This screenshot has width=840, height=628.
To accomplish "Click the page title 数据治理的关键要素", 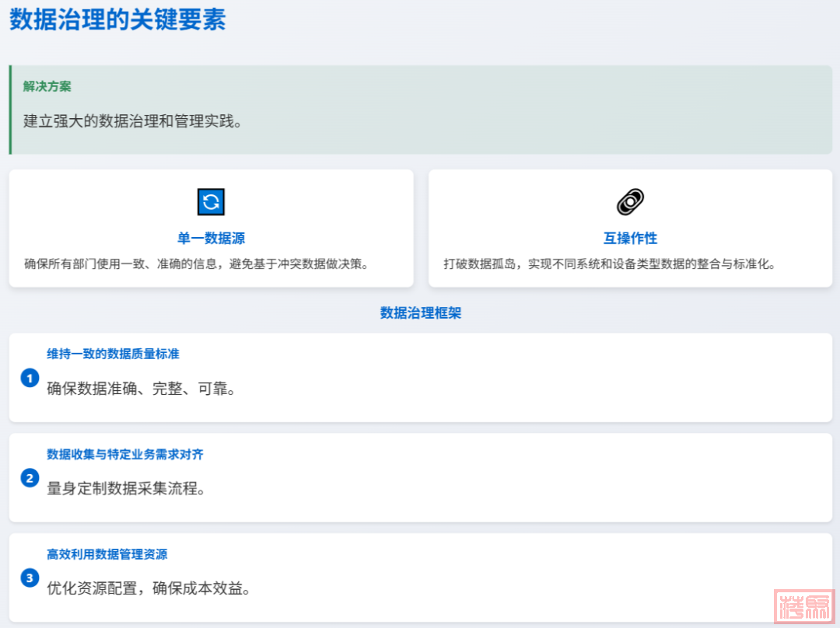I will tap(117, 20).
